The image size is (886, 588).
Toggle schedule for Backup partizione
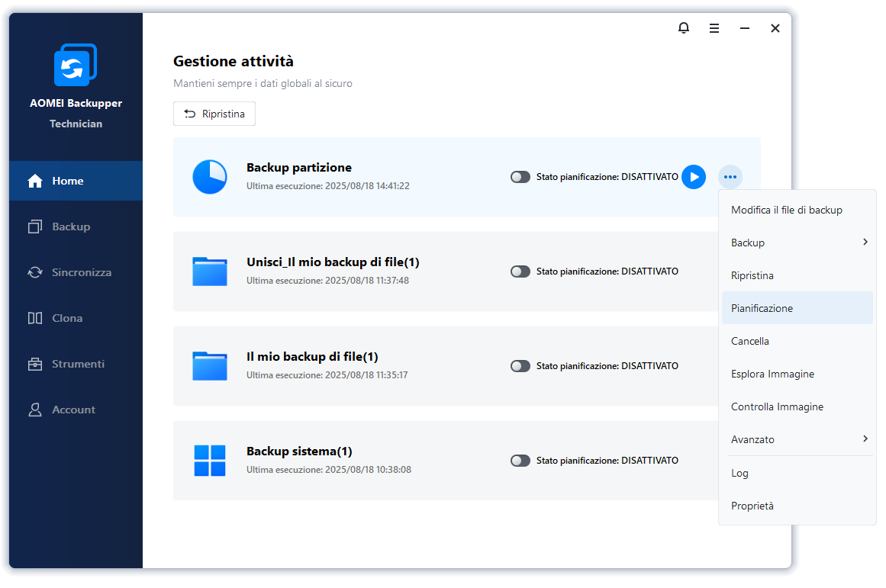pos(520,177)
